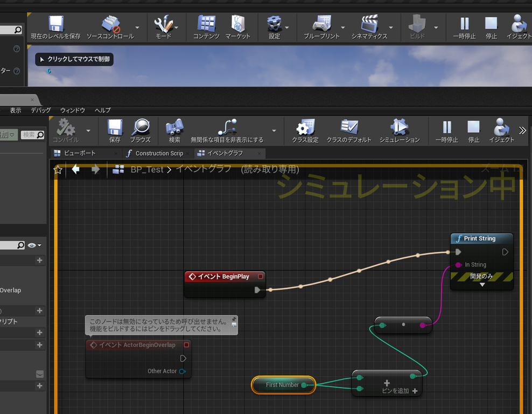Open Blueprints dropdown arrow
Screen dimensions: 532x414
[x=342, y=27]
